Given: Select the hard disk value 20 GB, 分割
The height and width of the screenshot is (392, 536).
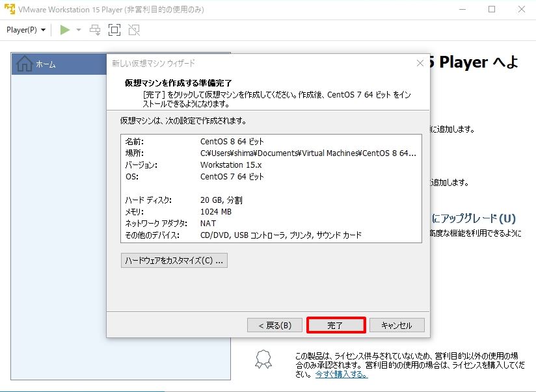Looking at the screenshot, I should tap(221, 200).
